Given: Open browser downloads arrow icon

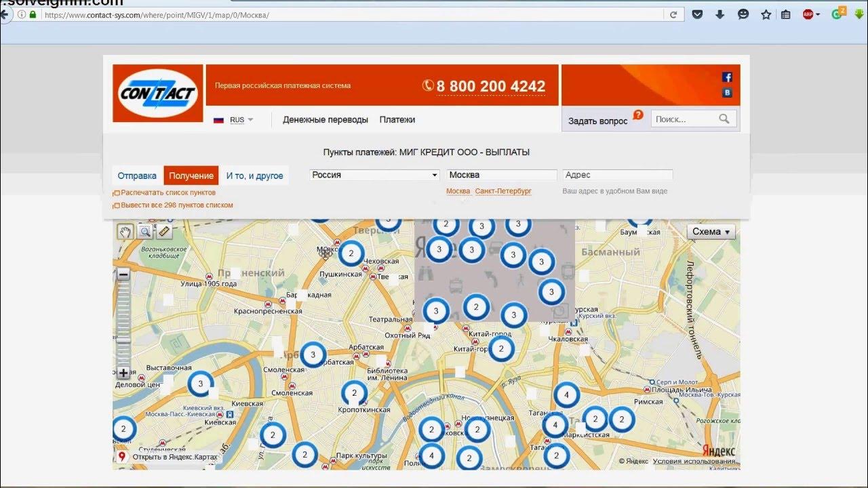Looking at the screenshot, I should [720, 14].
